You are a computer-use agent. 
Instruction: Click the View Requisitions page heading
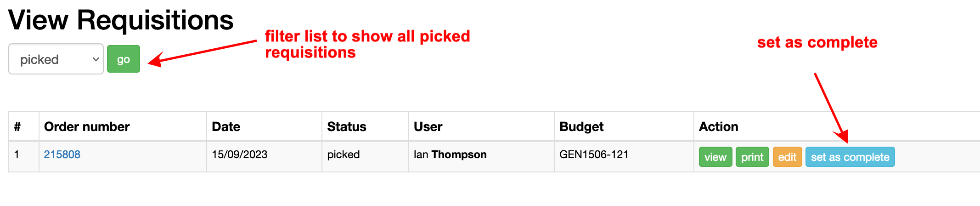[121, 20]
